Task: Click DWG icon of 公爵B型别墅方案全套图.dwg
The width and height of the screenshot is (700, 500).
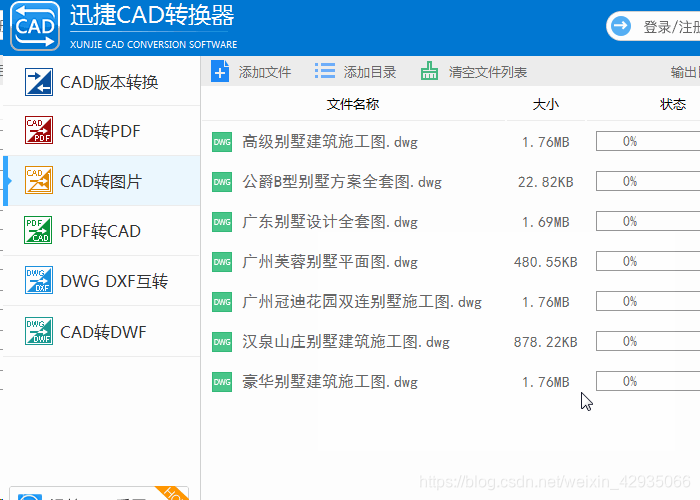Action: pyautogui.click(x=222, y=182)
